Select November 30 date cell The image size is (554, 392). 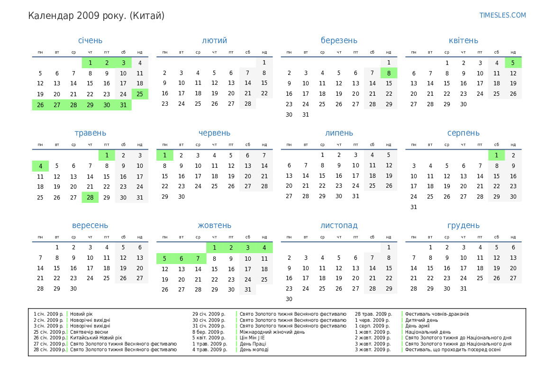click(x=289, y=299)
